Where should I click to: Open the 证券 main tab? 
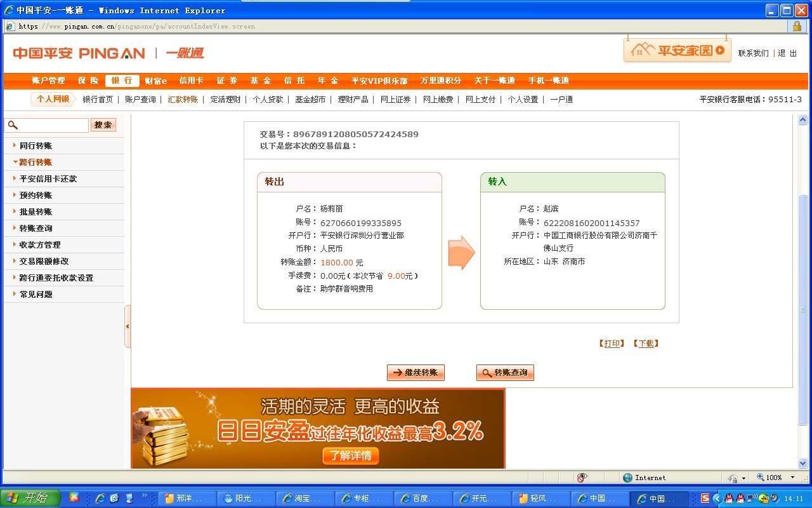pos(227,81)
